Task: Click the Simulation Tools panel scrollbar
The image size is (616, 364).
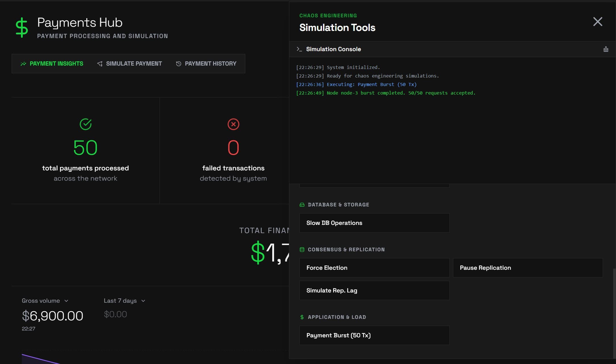Action: (614, 313)
